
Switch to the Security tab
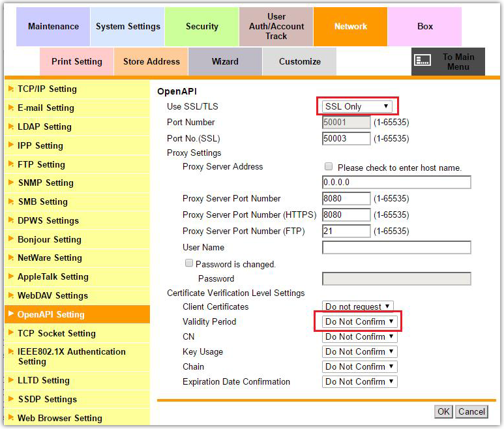click(201, 27)
